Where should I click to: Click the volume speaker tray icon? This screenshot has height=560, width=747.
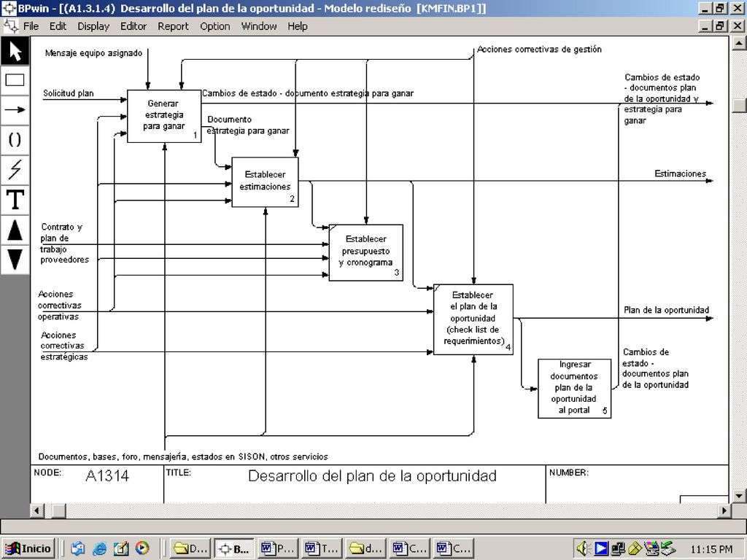pos(584,548)
